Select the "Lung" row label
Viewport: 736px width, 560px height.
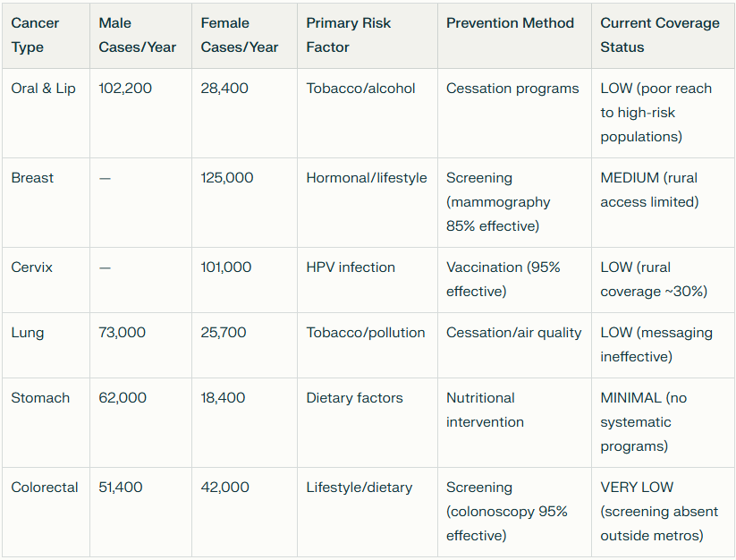point(28,333)
